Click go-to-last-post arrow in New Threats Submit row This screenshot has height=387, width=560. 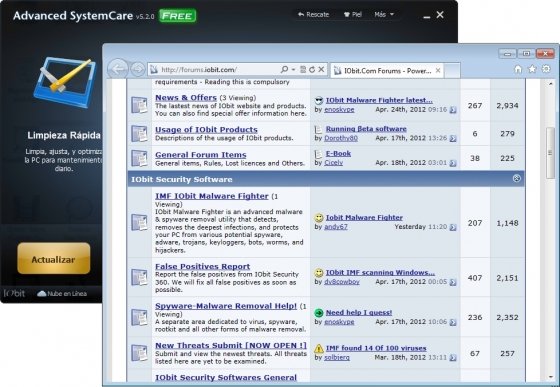[453, 357]
